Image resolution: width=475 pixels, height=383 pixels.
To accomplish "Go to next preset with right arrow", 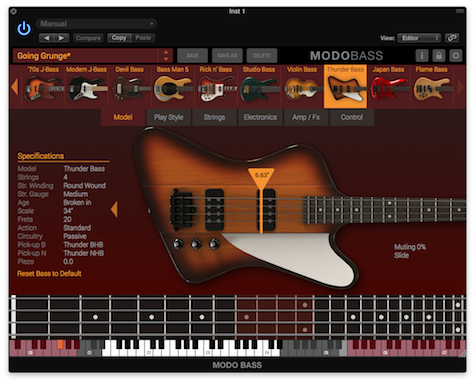I will [x=62, y=38].
